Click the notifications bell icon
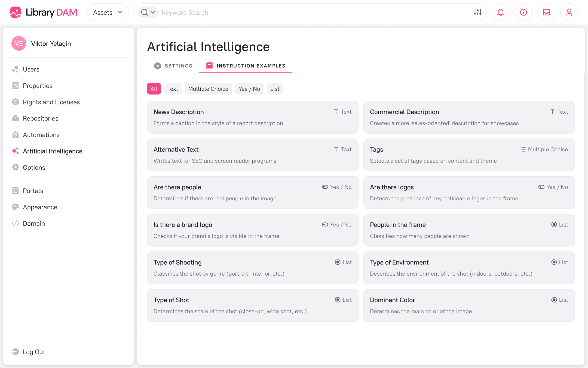This screenshot has height=368, width=588. coord(500,13)
